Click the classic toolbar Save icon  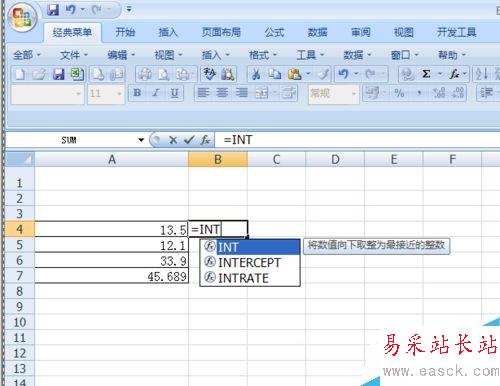pyautogui.click(x=58, y=74)
